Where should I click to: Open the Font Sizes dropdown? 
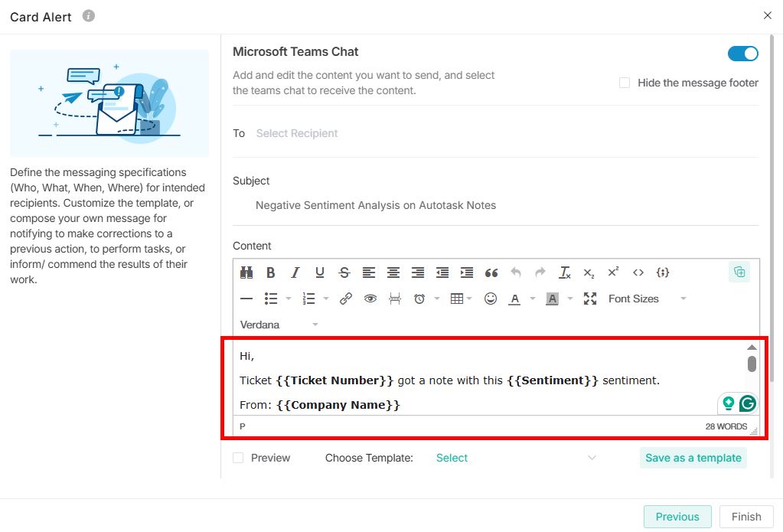click(x=647, y=299)
